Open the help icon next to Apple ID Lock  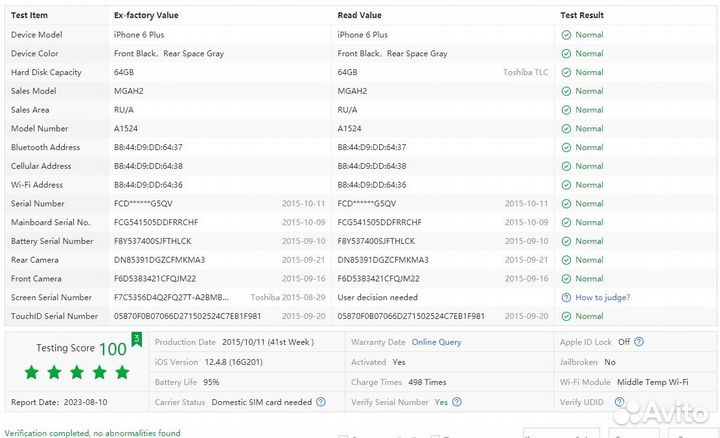[639, 342]
